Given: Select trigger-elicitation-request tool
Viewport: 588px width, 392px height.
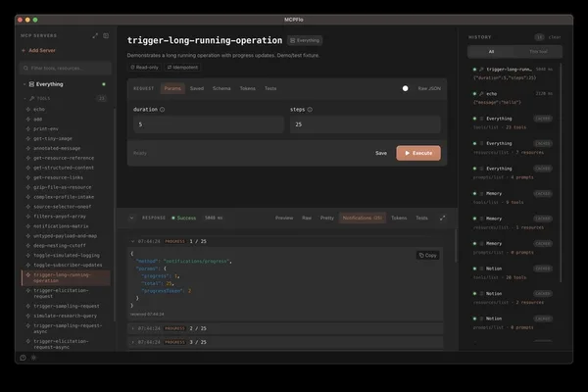Looking at the screenshot, I should point(61,293).
